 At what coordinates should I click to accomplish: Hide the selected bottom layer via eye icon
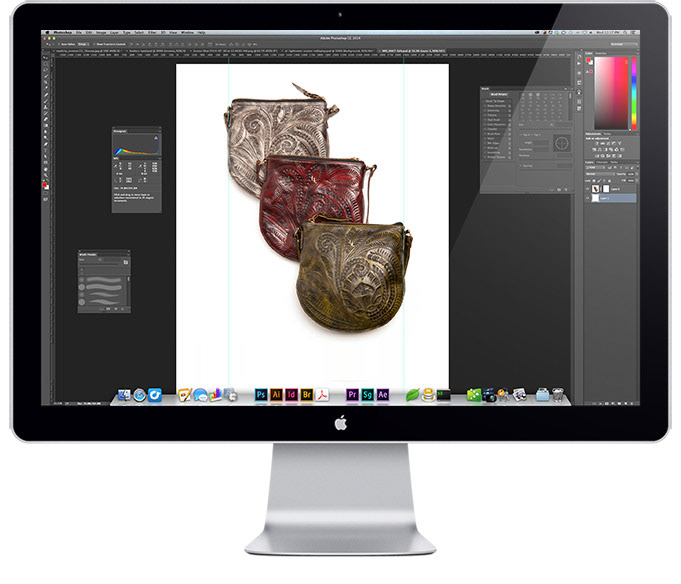[x=587, y=198]
